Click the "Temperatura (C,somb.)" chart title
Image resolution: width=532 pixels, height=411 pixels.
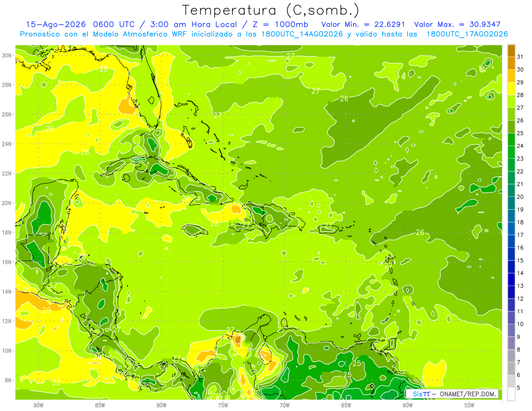271,10
